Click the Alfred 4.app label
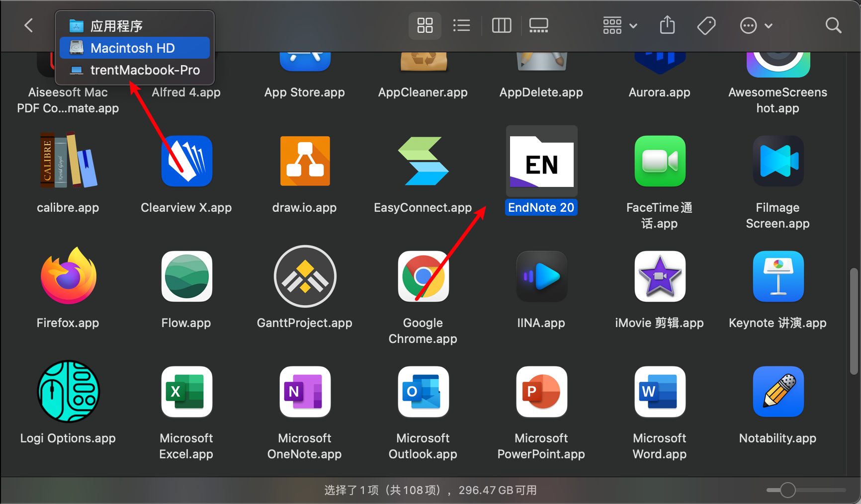This screenshot has height=504, width=861. (186, 92)
